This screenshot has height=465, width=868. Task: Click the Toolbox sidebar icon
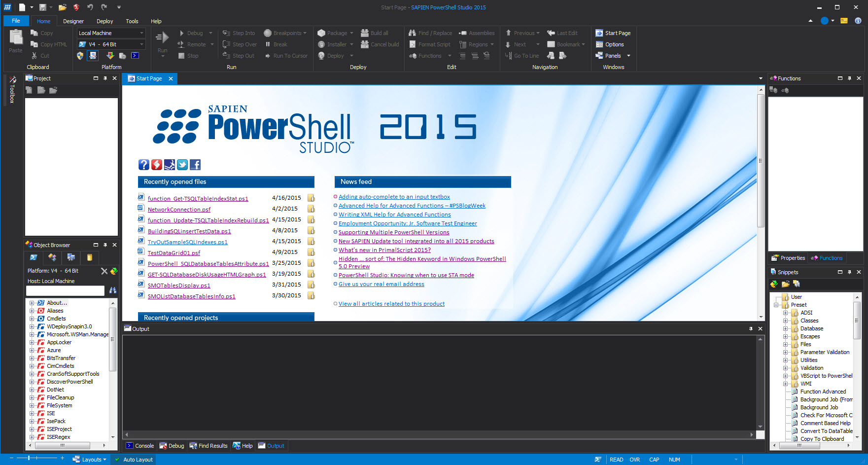click(x=12, y=79)
